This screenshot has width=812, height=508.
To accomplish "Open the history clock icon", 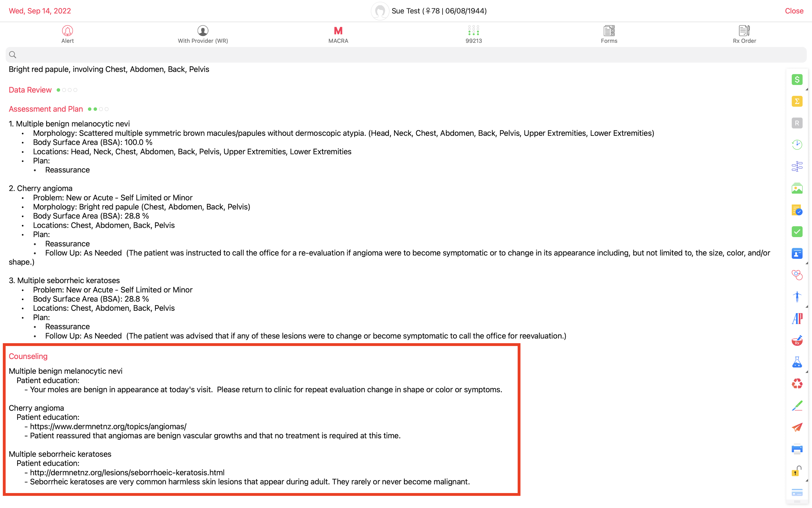I will click(x=797, y=145).
